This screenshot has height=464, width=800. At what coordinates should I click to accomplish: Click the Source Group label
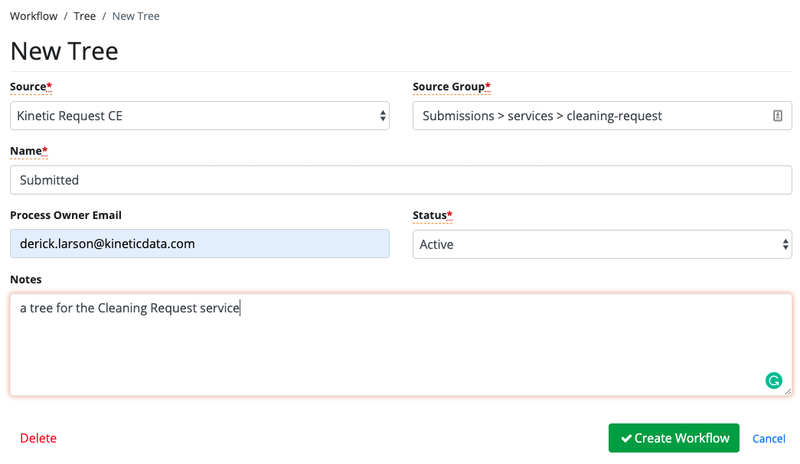pyautogui.click(x=452, y=87)
